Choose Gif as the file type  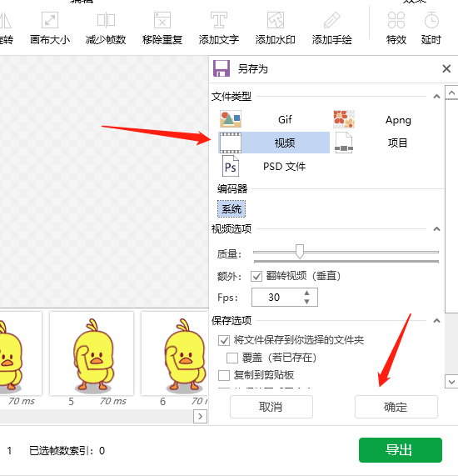point(274,119)
